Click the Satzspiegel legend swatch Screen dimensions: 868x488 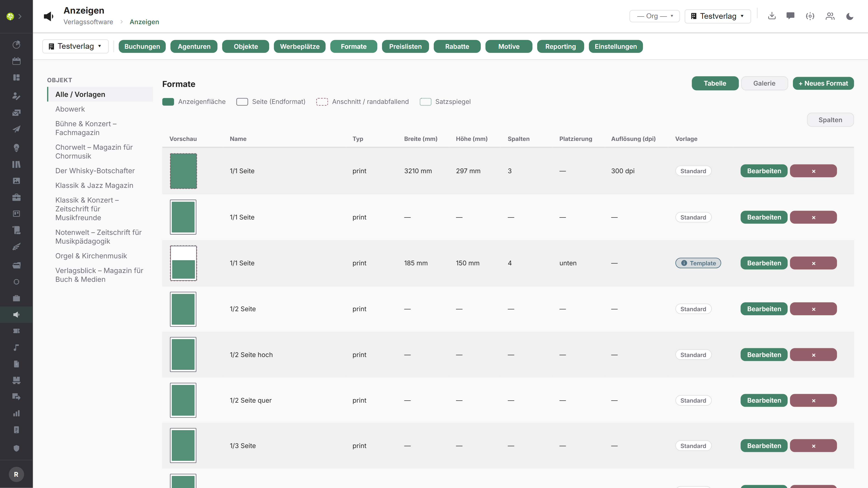pyautogui.click(x=425, y=102)
